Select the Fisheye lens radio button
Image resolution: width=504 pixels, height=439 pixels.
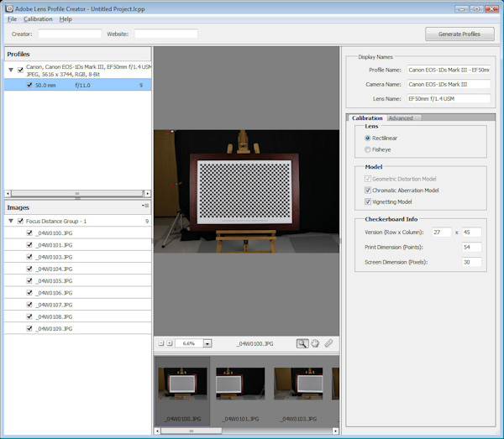coord(368,149)
